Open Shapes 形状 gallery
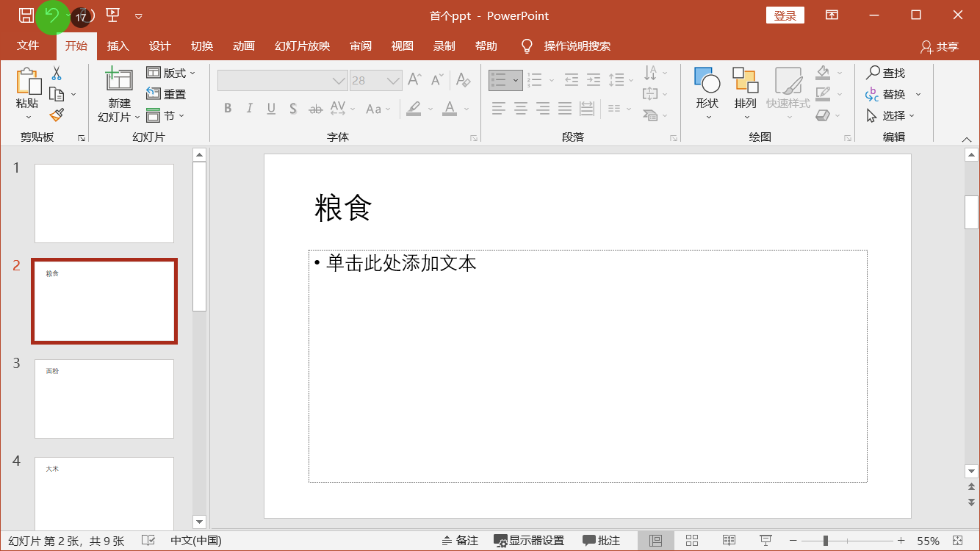This screenshot has width=980, height=551. [707, 94]
